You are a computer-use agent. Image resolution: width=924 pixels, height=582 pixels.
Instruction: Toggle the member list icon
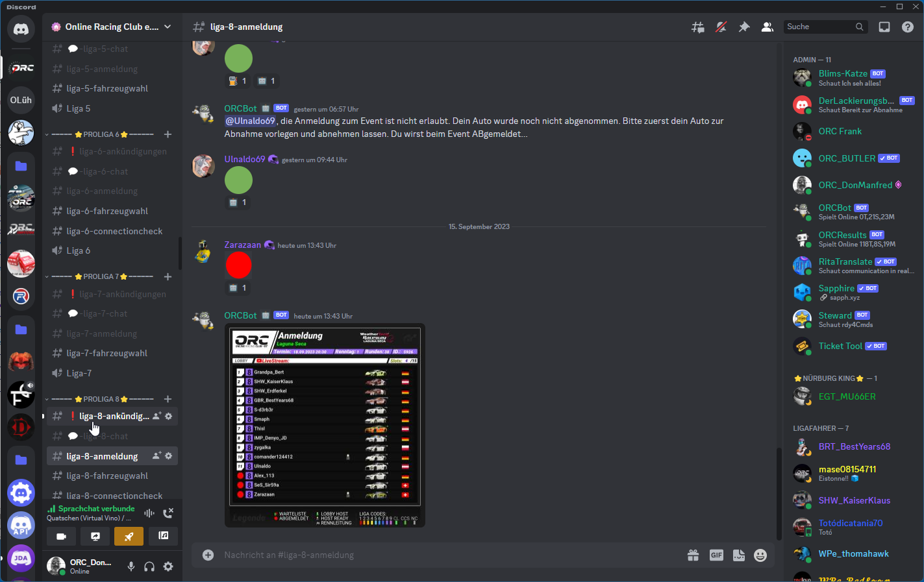coord(768,27)
